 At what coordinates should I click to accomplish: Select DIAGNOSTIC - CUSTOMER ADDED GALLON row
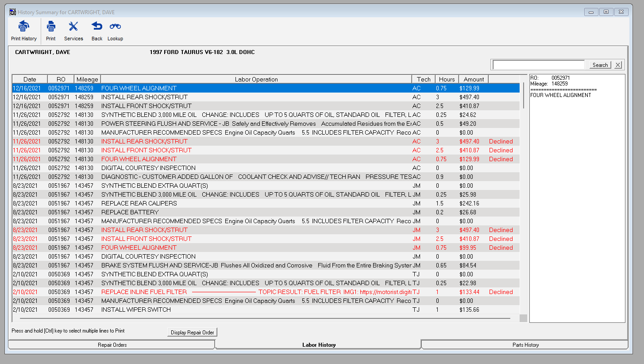coord(266,177)
